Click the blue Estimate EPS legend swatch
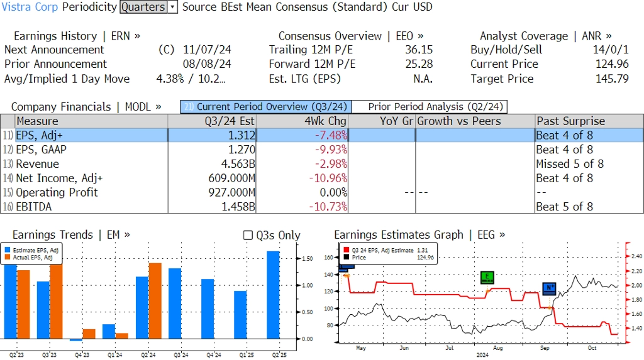 [8, 250]
